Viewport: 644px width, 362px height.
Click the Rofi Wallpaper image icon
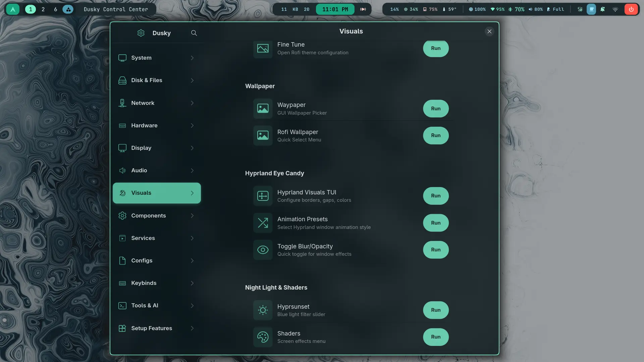(x=263, y=135)
